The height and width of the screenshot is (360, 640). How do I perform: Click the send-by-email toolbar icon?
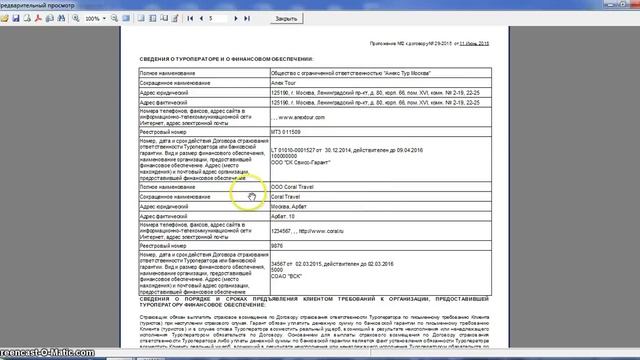[x=50, y=18]
